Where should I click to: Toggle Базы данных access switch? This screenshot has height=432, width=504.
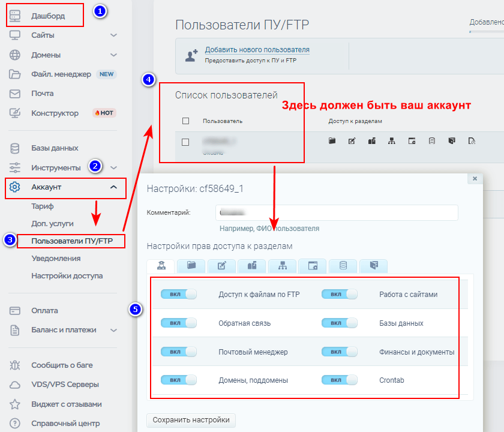click(340, 323)
